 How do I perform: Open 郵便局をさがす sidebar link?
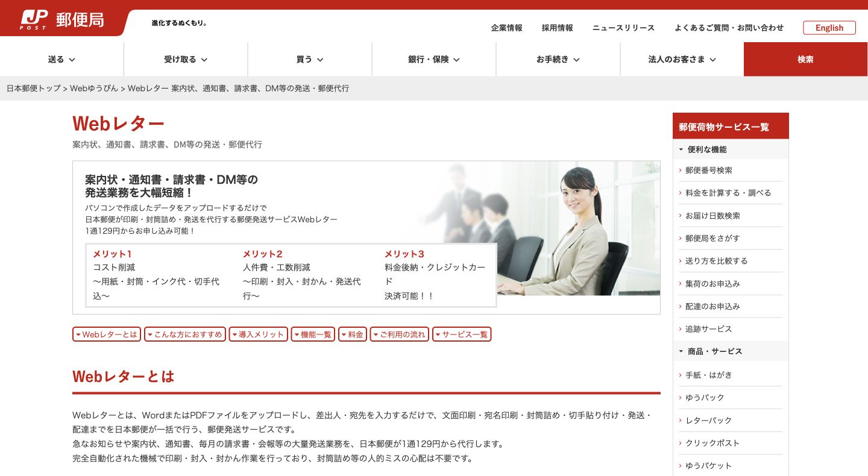pos(712,239)
